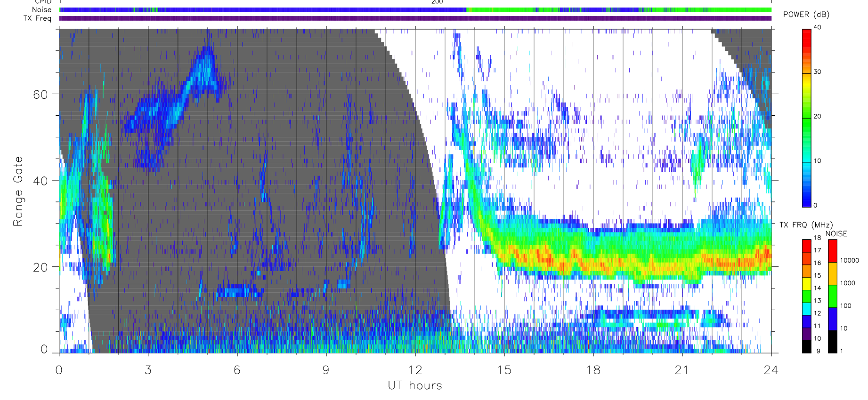Select the 40 tick on the POWER scale
The image size is (868, 400).
(x=817, y=27)
